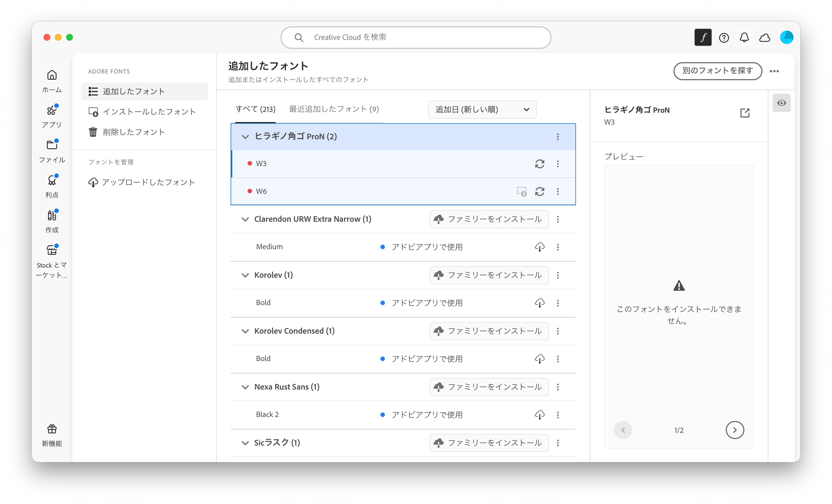Image resolution: width=832 pixels, height=504 pixels.
Task: Toggle the preview panel eye icon
Action: click(781, 103)
